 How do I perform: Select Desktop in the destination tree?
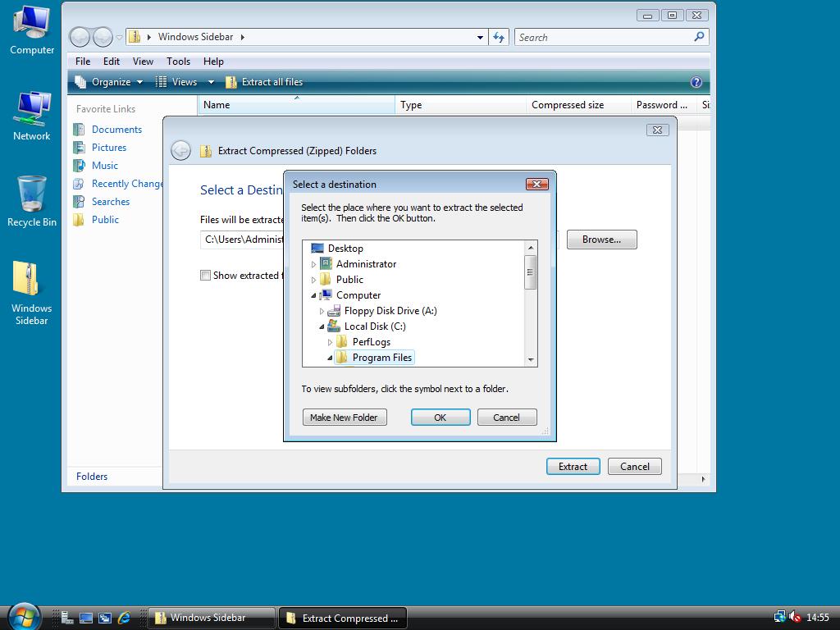tap(345, 249)
